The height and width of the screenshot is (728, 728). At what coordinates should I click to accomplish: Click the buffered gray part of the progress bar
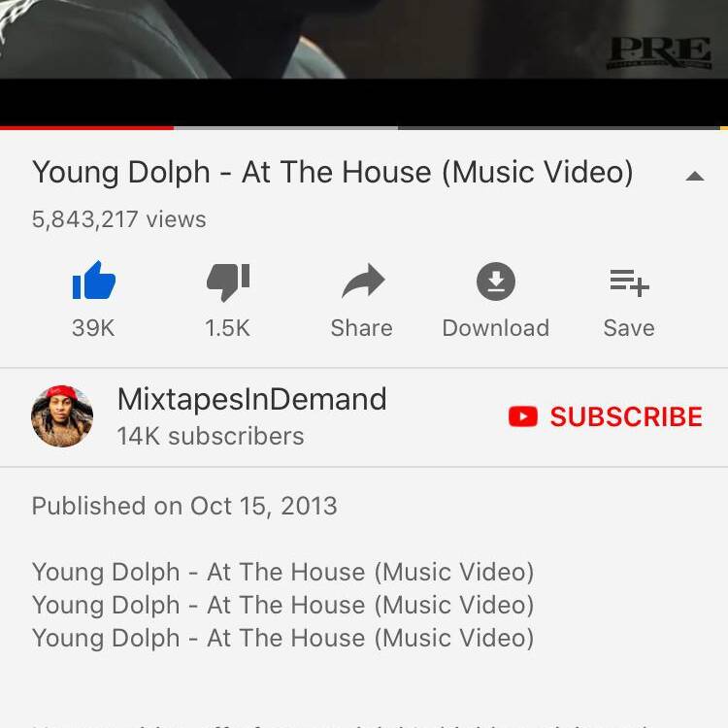tap(285, 128)
